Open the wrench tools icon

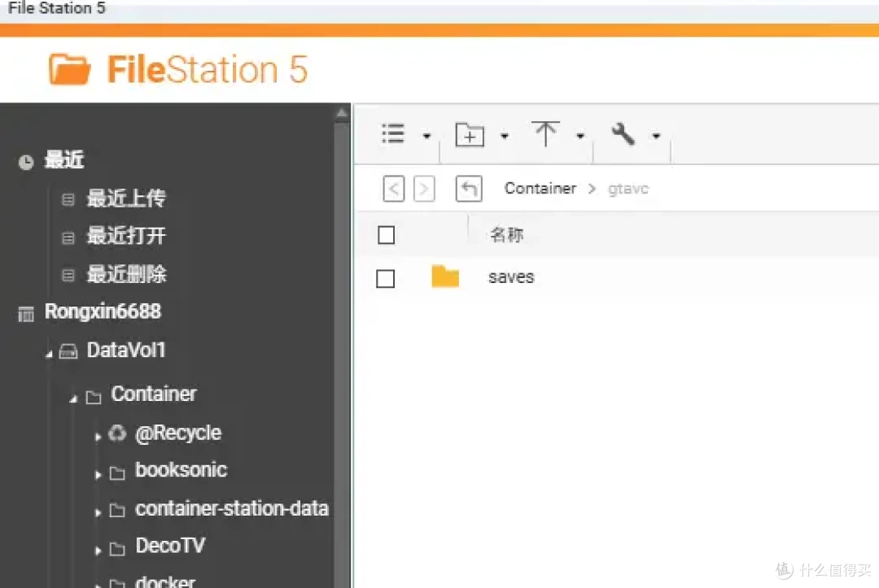tap(623, 134)
